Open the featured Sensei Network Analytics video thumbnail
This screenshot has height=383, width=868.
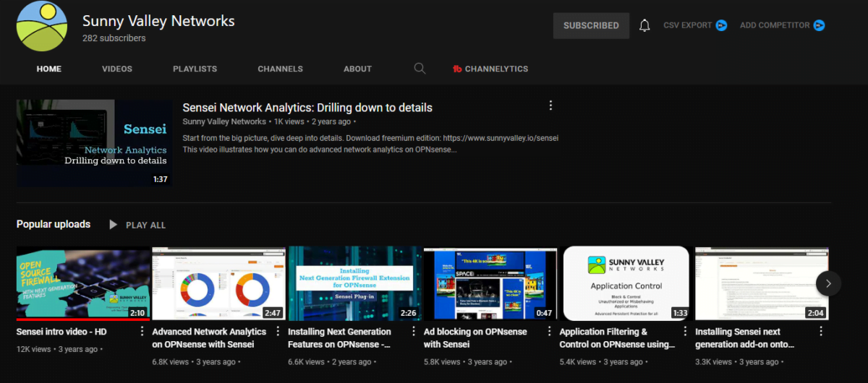coord(94,143)
